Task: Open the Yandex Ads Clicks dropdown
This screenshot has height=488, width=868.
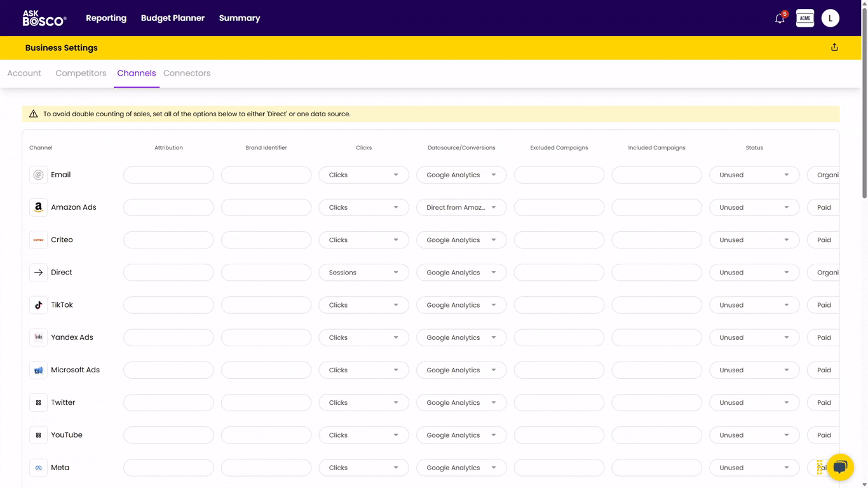Action: coord(363,337)
